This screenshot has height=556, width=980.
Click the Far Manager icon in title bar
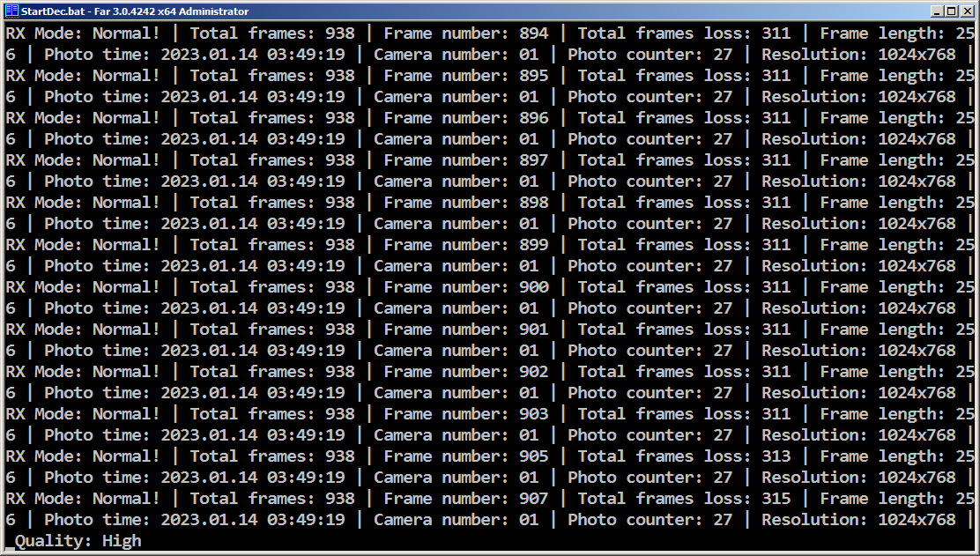11,11
